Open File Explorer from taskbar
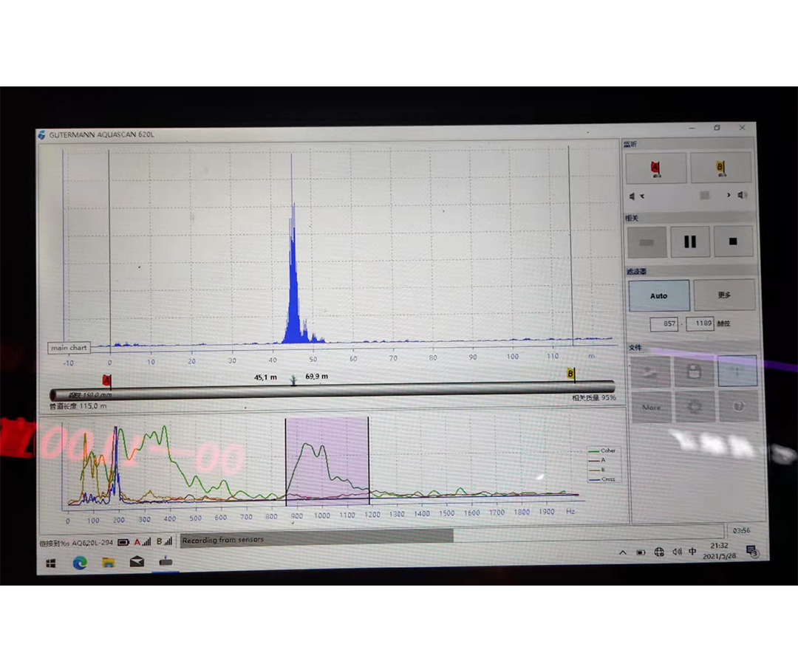Screen dimensions: 798x672 109,562
